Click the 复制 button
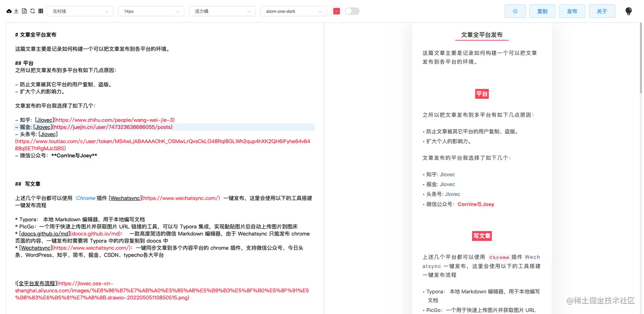Image resolution: width=644 pixels, height=314 pixels. pyautogui.click(x=542, y=11)
